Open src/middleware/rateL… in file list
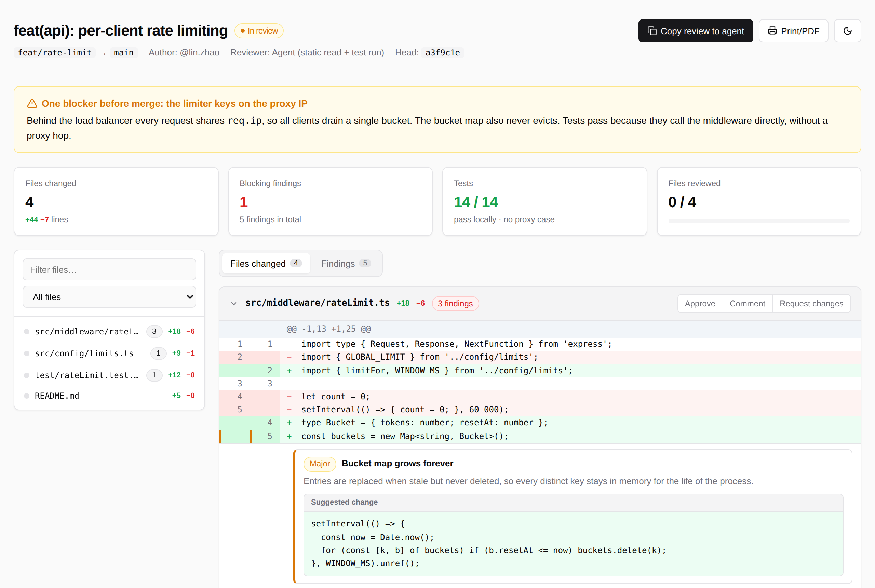 [109, 331]
